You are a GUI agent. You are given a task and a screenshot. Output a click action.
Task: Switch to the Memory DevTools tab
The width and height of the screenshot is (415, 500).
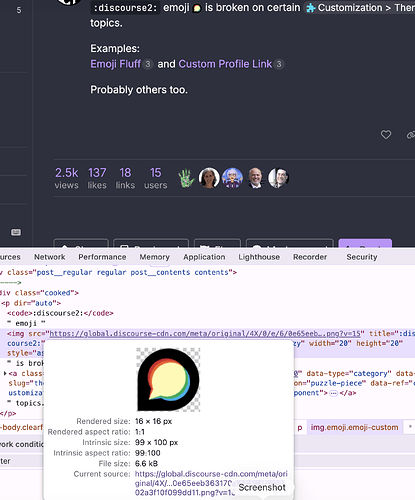pyautogui.click(x=155, y=257)
